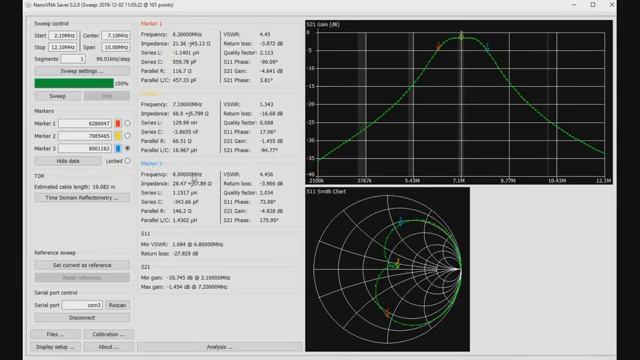Rescan serial ports
This screenshot has height=360, width=640.
[x=118, y=305]
